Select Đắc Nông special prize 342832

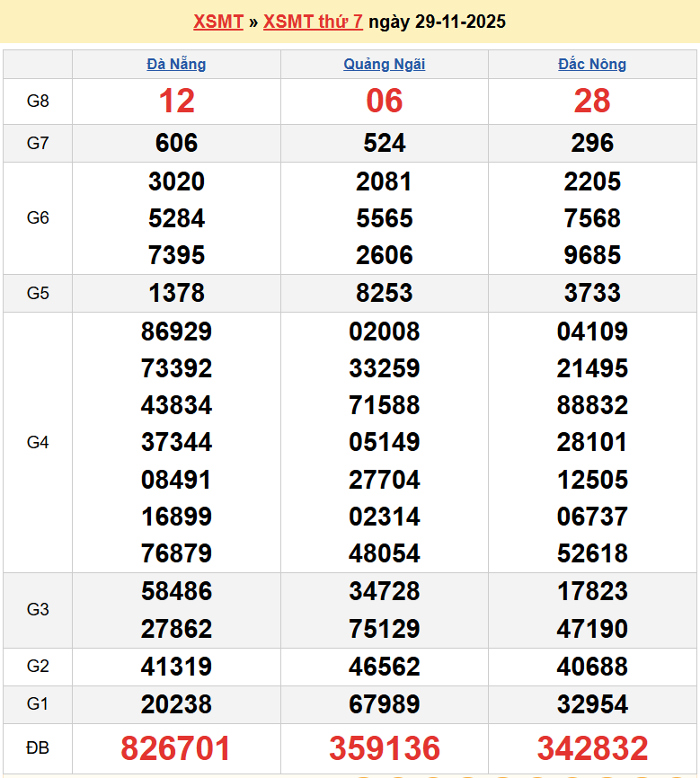(592, 748)
